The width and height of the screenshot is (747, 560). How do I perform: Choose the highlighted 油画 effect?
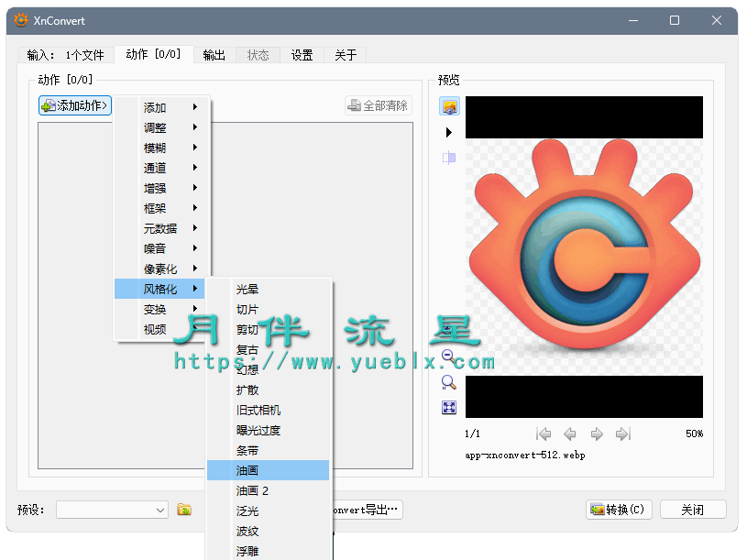(269, 470)
